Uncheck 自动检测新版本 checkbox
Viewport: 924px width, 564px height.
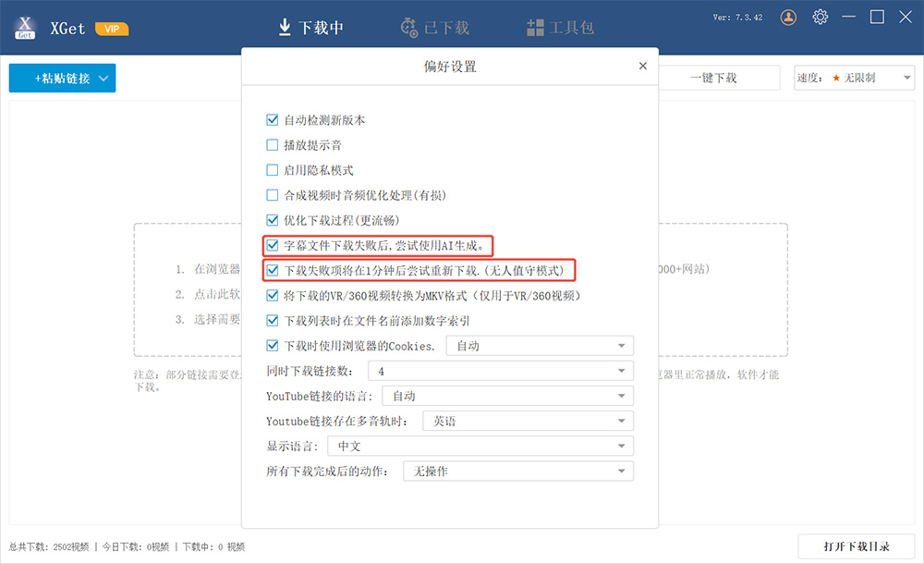[x=272, y=120]
